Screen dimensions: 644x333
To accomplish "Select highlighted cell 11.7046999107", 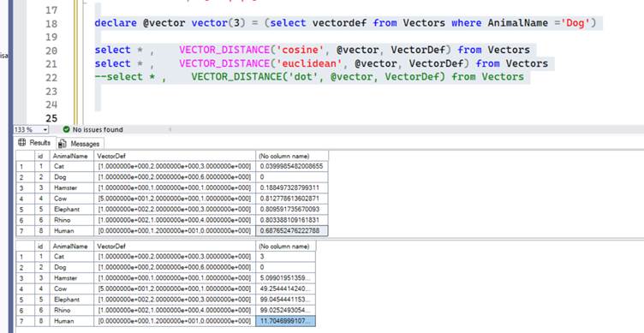I will tap(285, 321).
